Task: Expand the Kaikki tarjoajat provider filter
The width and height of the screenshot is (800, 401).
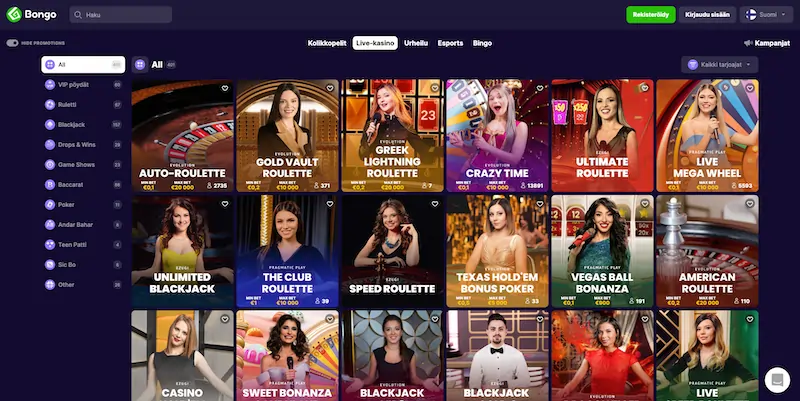Action: [x=719, y=65]
